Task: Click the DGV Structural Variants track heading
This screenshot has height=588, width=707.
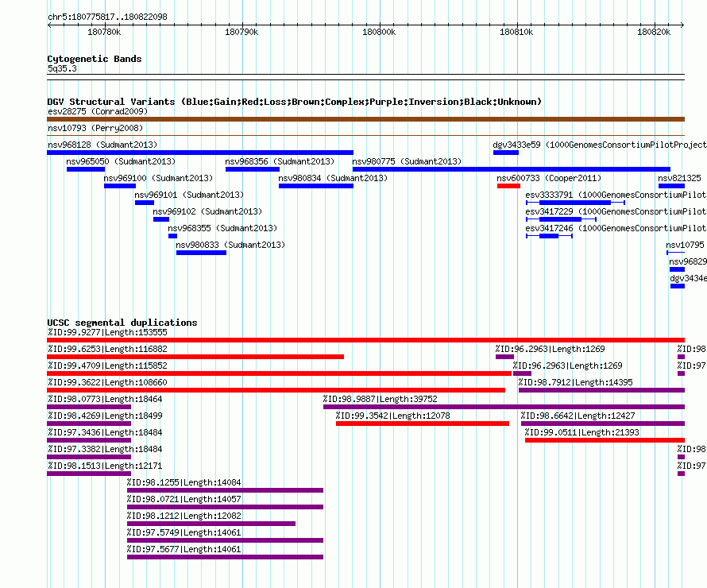Action: coord(295,102)
